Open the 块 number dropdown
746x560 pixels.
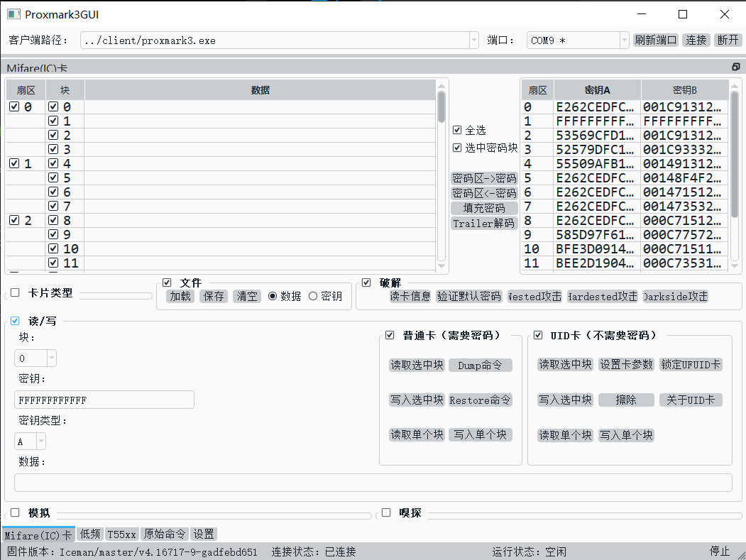point(51,358)
